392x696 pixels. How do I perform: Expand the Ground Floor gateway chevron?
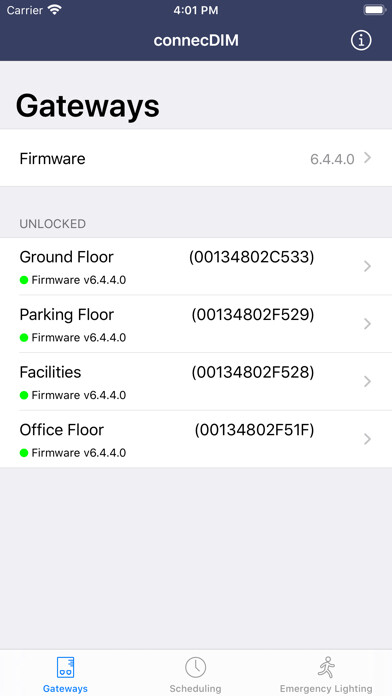click(367, 266)
